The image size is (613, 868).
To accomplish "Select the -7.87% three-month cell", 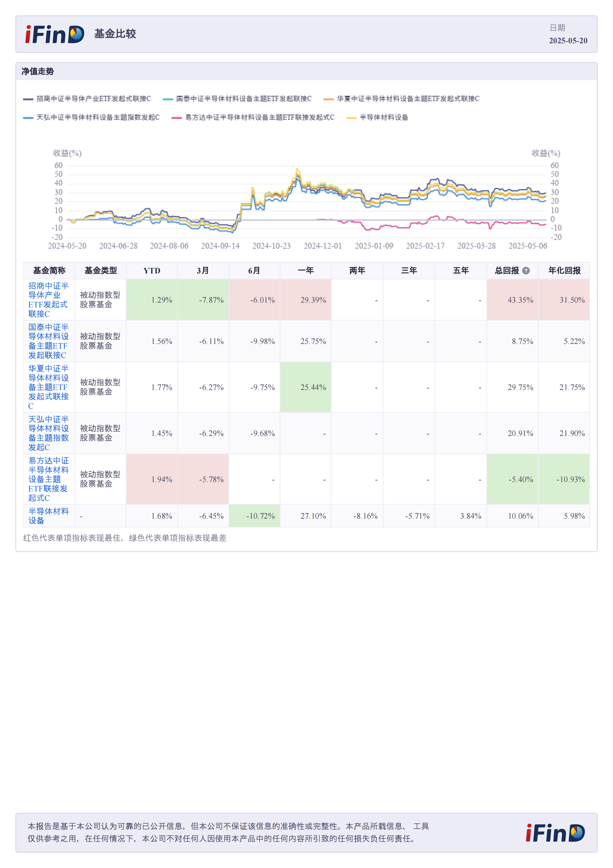I will (x=203, y=300).
